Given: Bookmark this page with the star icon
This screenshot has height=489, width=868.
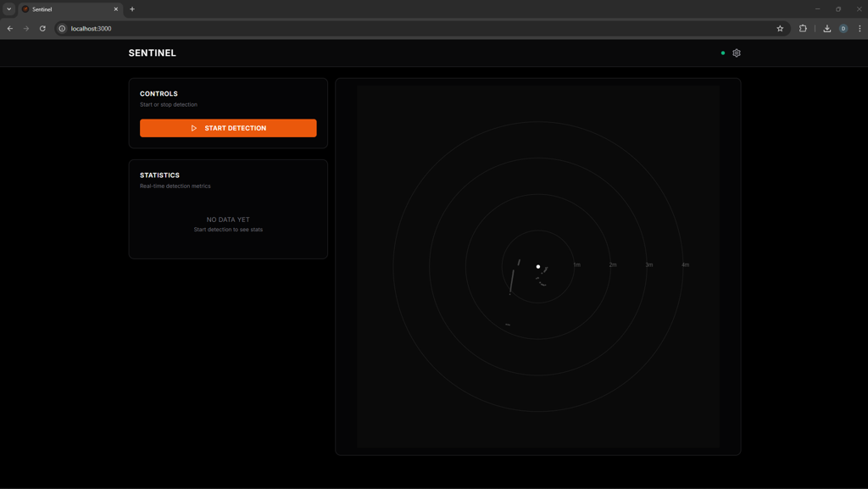Looking at the screenshot, I should [x=780, y=29].
